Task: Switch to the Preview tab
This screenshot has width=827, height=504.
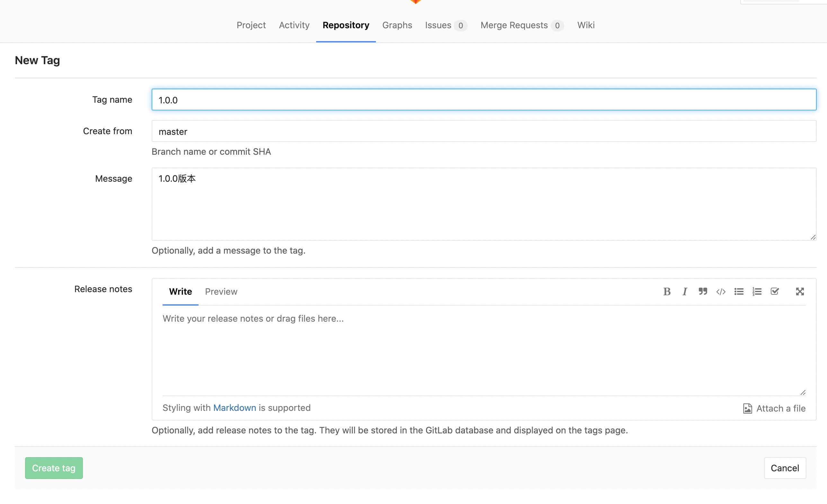Action: pyautogui.click(x=221, y=291)
